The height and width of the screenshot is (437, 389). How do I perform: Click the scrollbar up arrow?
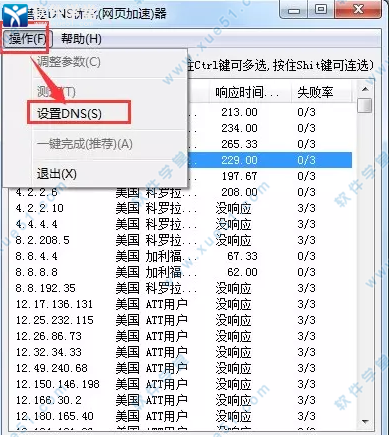tap(365, 89)
